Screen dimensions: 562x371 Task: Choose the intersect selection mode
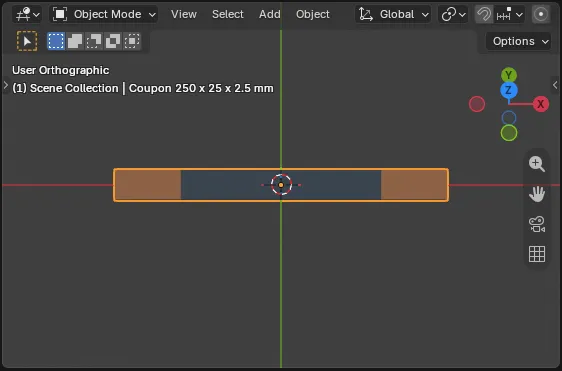pos(132,41)
